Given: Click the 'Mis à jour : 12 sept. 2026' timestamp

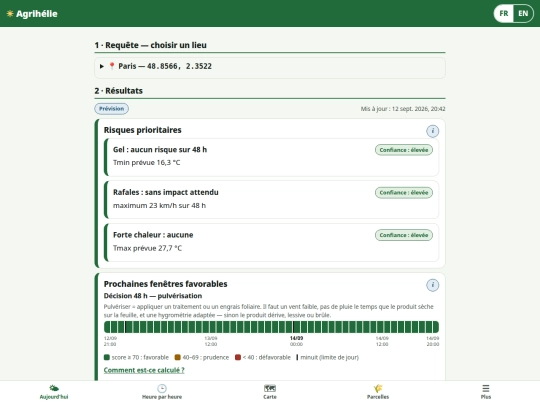Looking at the screenshot, I should pyautogui.click(x=403, y=109).
